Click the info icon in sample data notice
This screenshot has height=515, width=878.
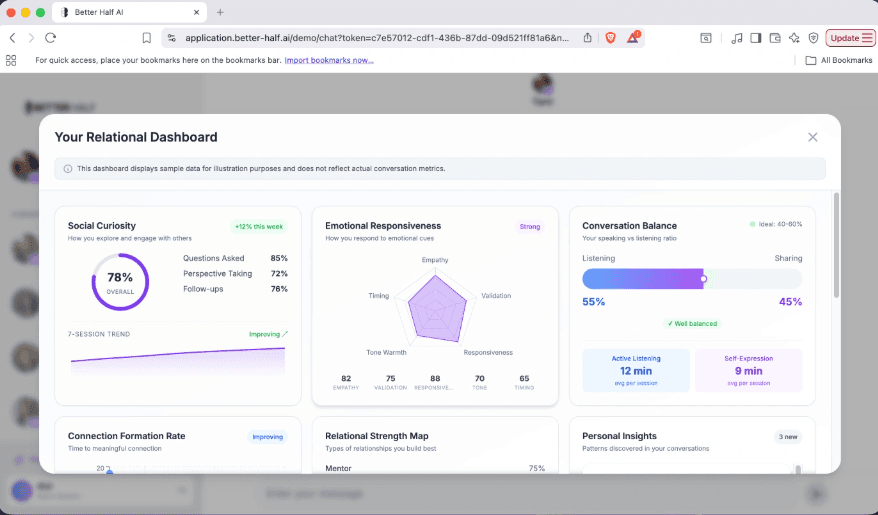pos(68,168)
